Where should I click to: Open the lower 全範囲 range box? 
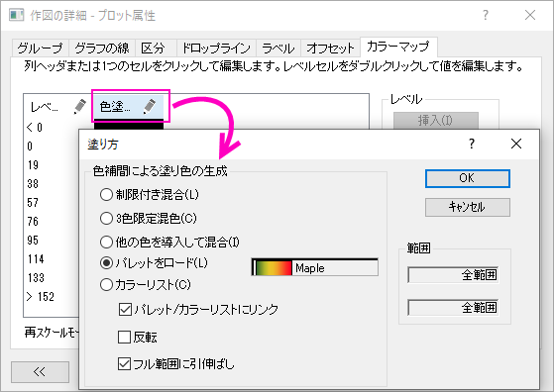click(x=453, y=308)
